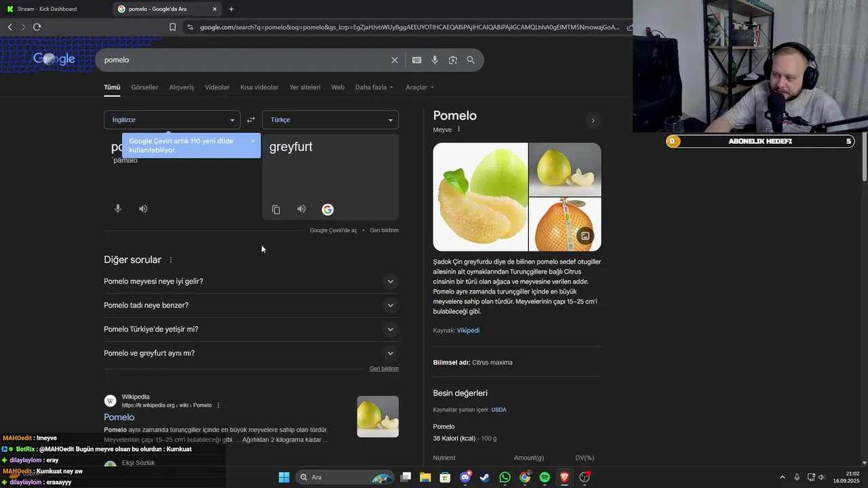This screenshot has width=868, height=488.
Task: Open a new browser tab
Action: [231, 9]
